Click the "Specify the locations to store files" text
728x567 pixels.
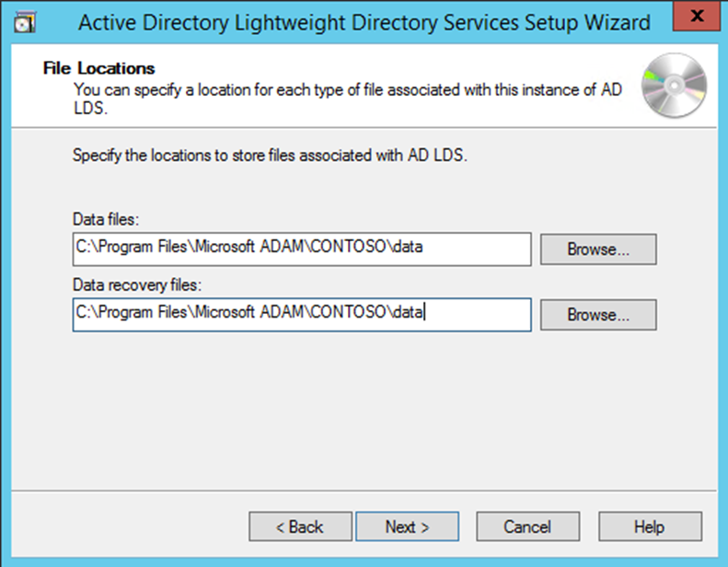270,156
